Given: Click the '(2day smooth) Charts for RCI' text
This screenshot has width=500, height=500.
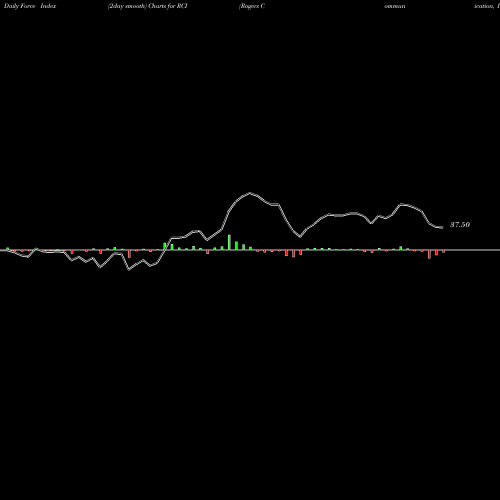Looking at the screenshot, I should pos(148,6).
